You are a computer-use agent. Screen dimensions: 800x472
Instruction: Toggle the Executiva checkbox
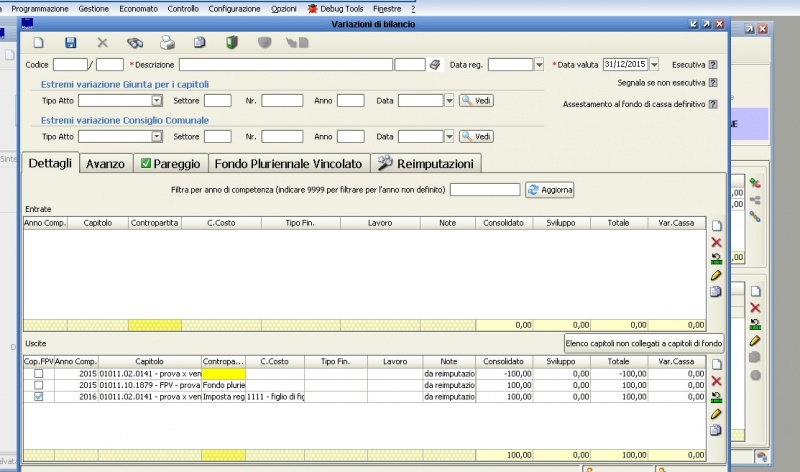click(x=712, y=65)
